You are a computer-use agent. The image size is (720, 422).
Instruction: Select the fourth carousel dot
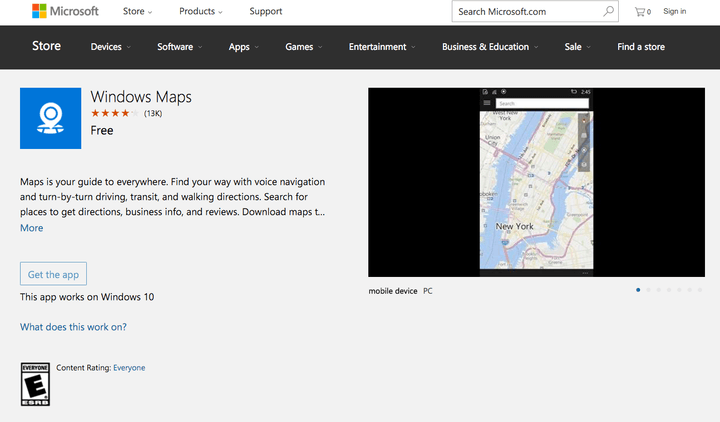point(669,290)
